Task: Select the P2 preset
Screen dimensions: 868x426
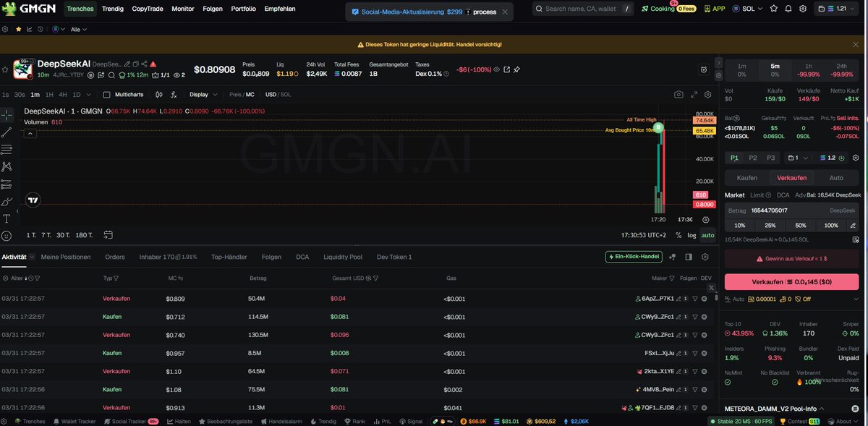Action: [x=753, y=158]
